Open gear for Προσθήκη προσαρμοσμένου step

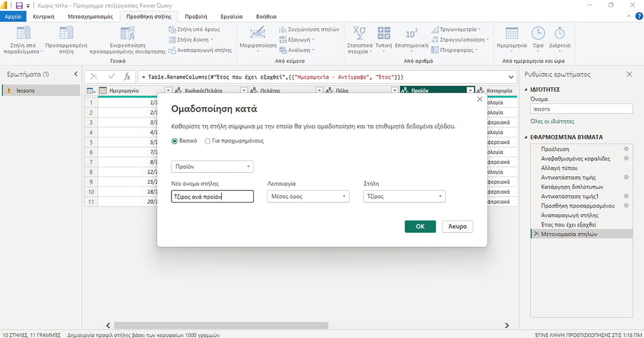[x=627, y=206]
